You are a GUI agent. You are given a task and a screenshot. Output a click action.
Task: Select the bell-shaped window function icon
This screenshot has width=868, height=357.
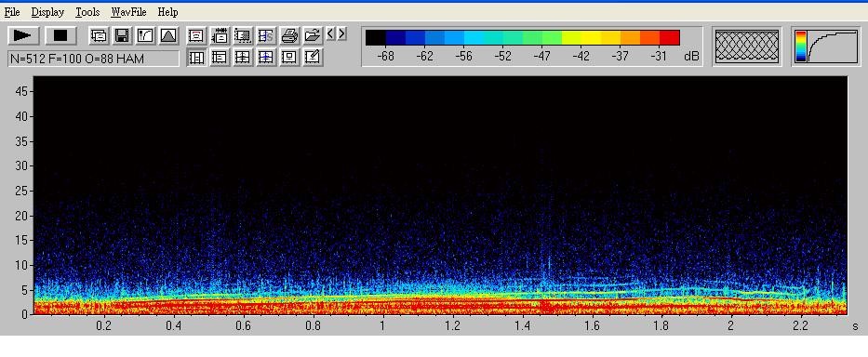pyautogui.click(x=168, y=36)
